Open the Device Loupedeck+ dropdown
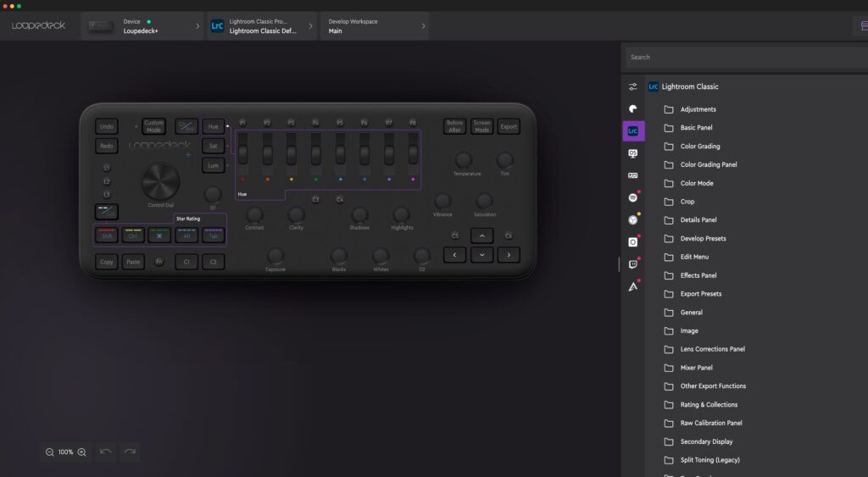This screenshot has height=477, width=868. pyautogui.click(x=142, y=26)
